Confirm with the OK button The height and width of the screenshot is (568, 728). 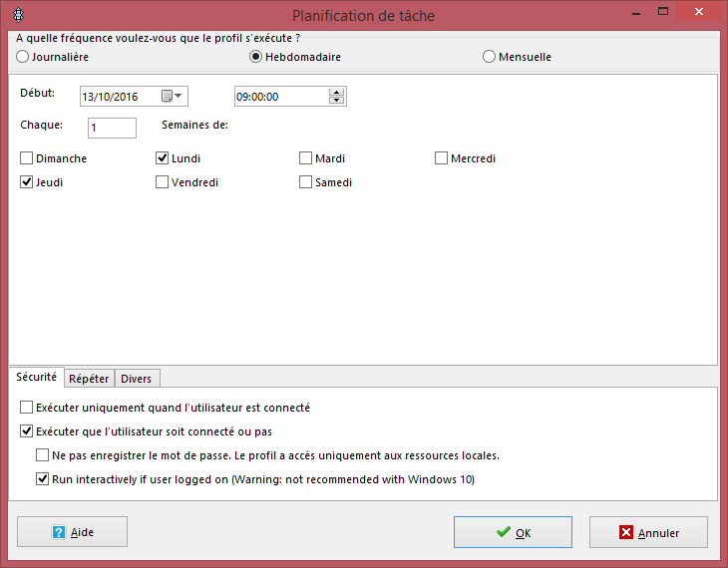[x=513, y=532]
